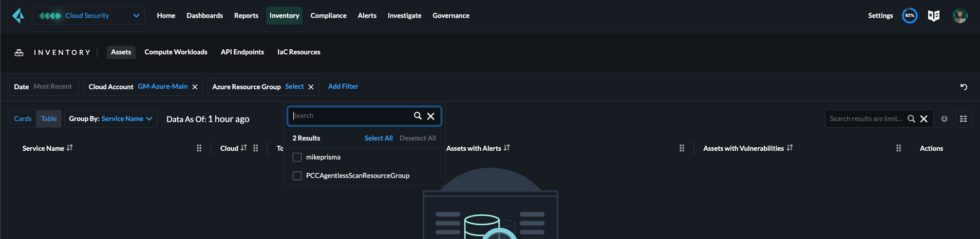
Task: Open the column picker icon
Action: (x=963, y=119)
